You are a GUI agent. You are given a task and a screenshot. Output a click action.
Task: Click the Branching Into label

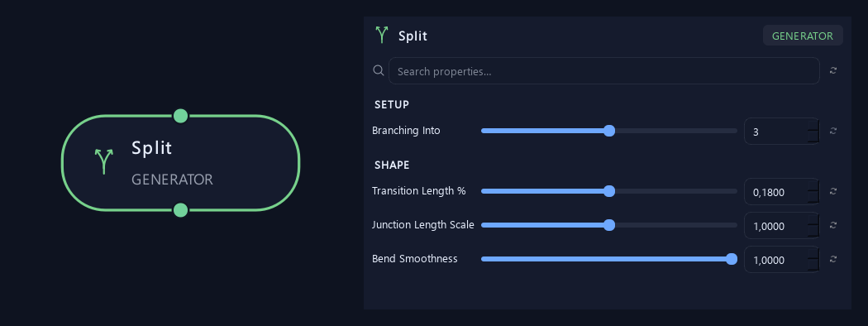[x=407, y=131]
